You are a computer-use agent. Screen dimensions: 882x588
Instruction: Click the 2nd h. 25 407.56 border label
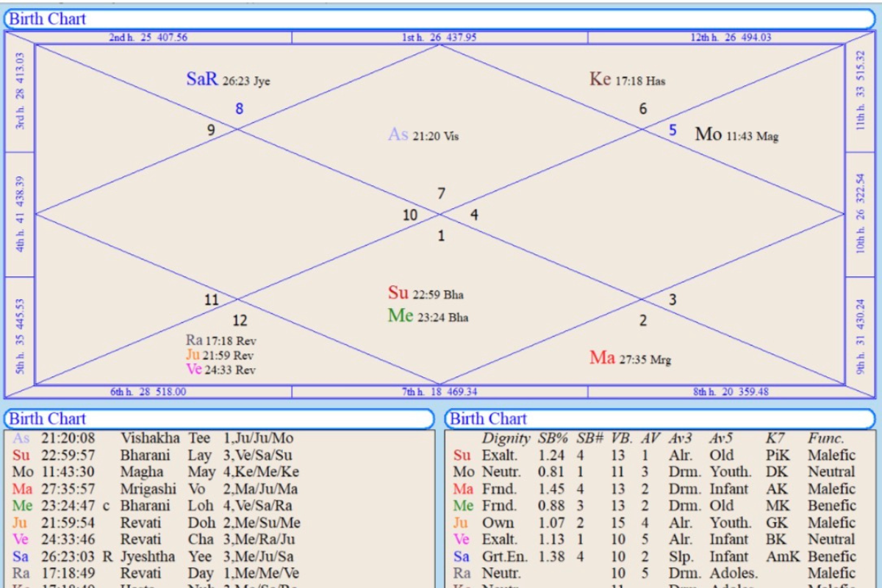(148, 37)
